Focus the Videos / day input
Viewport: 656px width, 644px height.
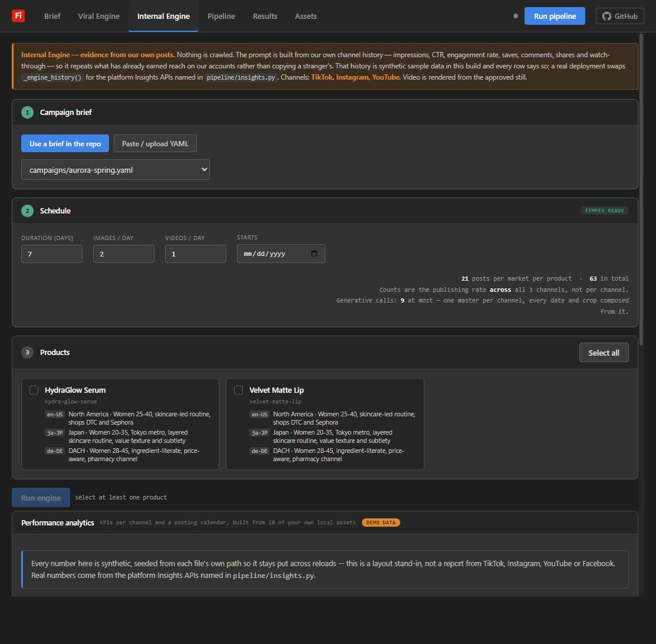point(196,254)
